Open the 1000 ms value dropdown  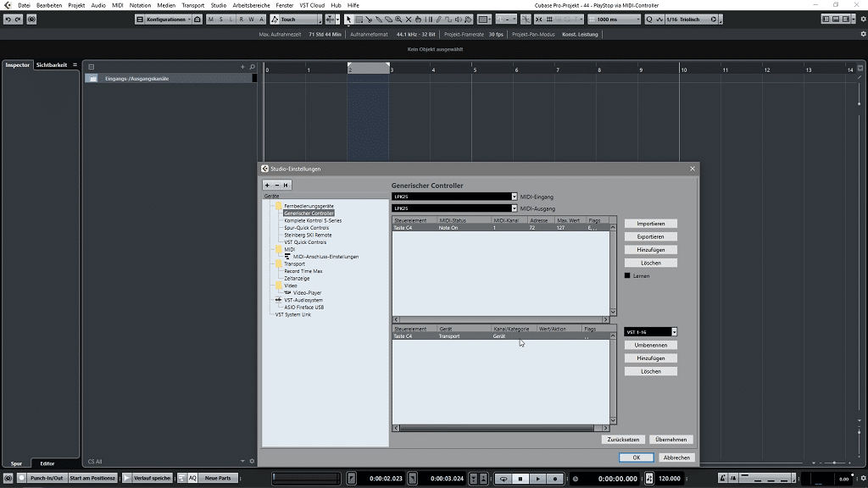pyautogui.click(x=615, y=19)
